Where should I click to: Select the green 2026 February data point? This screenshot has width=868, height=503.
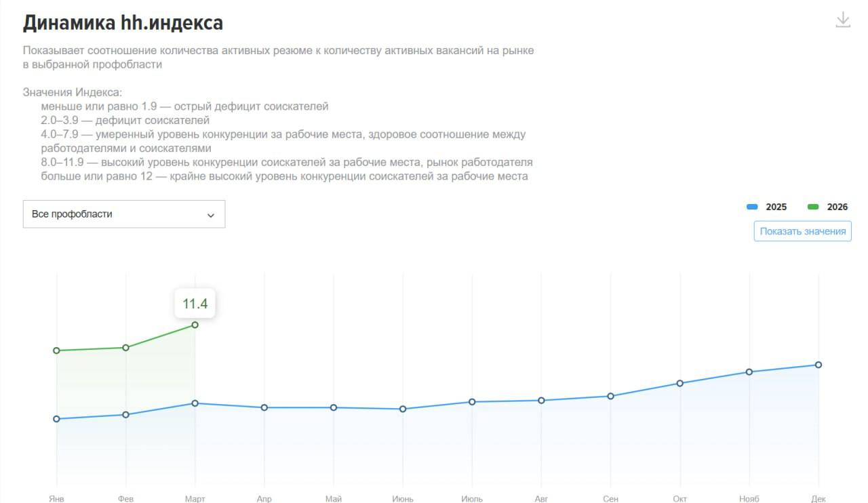[x=125, y=348]
